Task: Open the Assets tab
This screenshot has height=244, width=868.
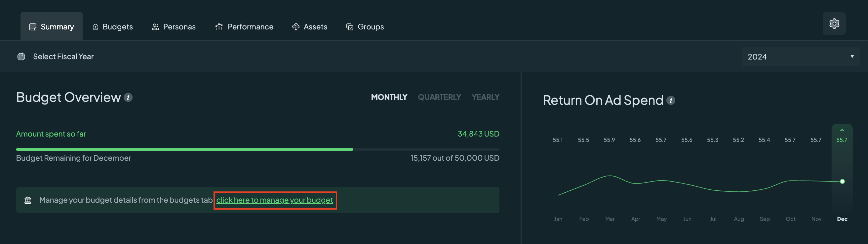Action: pyautogui.click(x=310, y=27)
